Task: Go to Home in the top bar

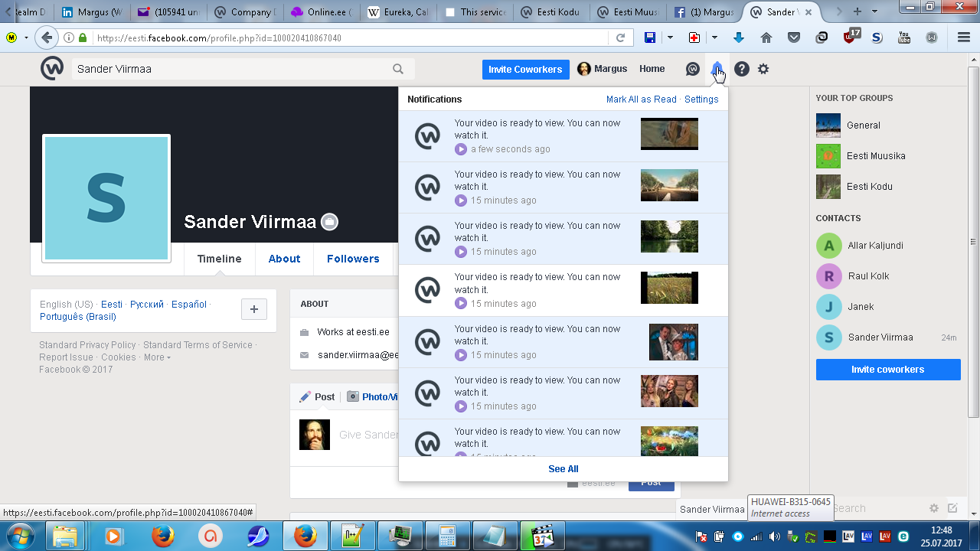Action: pos(652,69)
